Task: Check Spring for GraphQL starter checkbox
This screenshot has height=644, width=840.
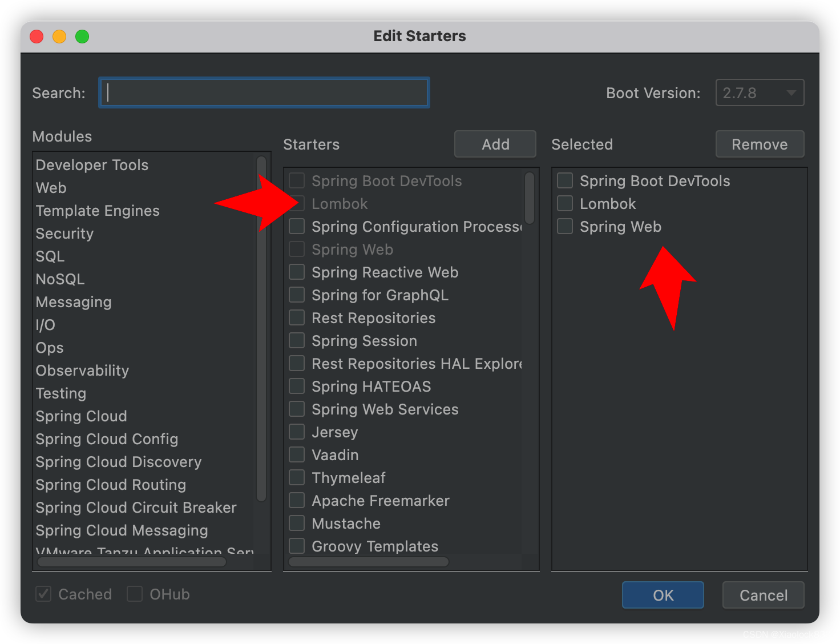Action: tap(297, 295)
